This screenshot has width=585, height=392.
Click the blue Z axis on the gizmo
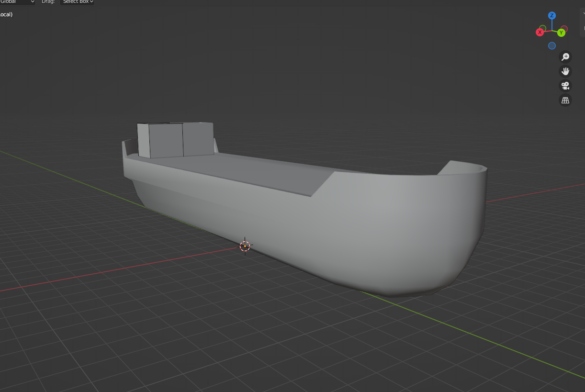coord(552,16)
